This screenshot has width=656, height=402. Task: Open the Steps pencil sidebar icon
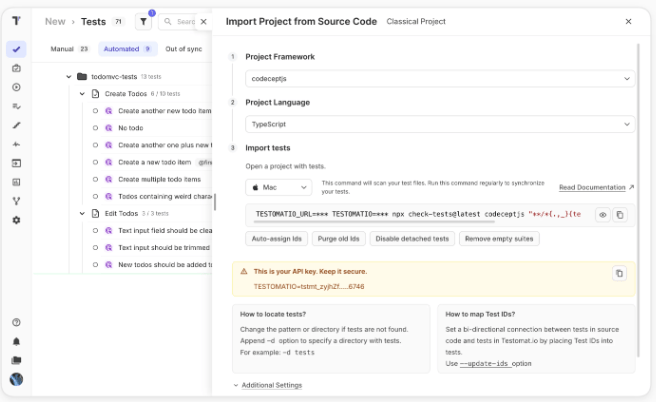[x=16, y=125]
